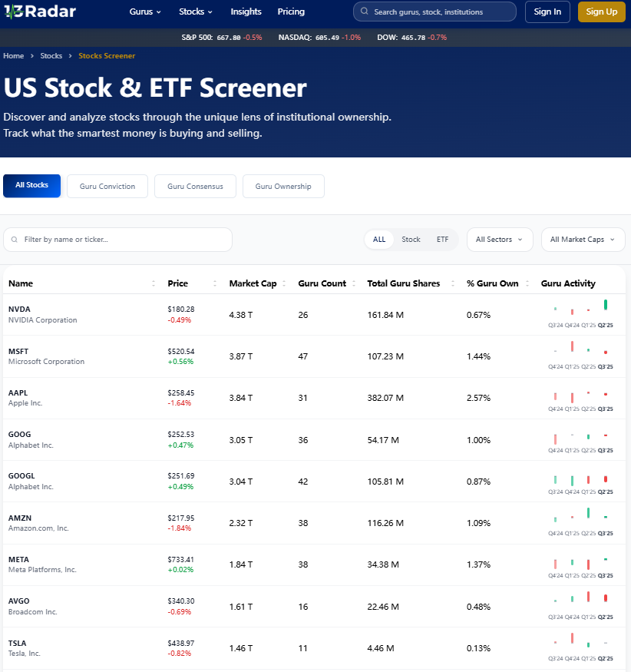
Task: Open NVDA NVIDIA Corporation row
Action: pyautogui.click(x=314, y=315)
